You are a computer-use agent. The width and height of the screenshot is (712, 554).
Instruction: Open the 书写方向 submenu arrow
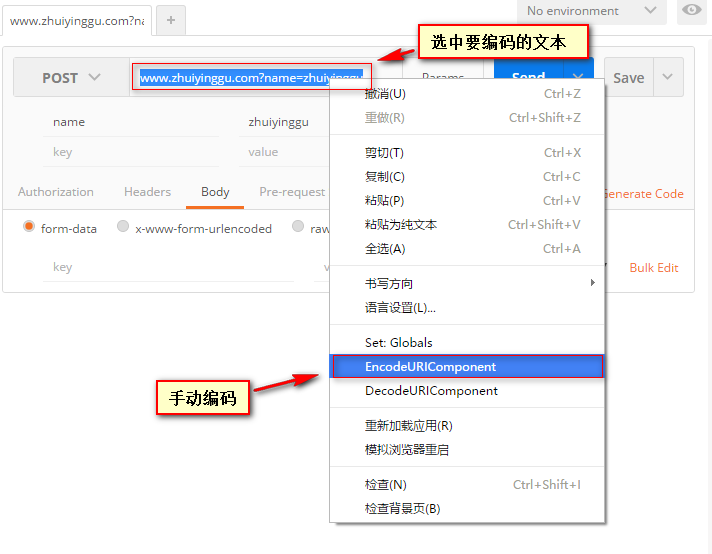pyautogui.click(x=593, y=283)
